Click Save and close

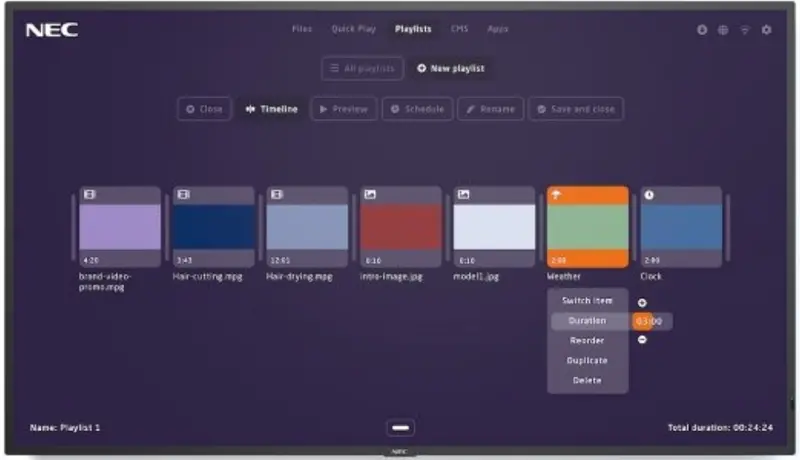point(576,109)
